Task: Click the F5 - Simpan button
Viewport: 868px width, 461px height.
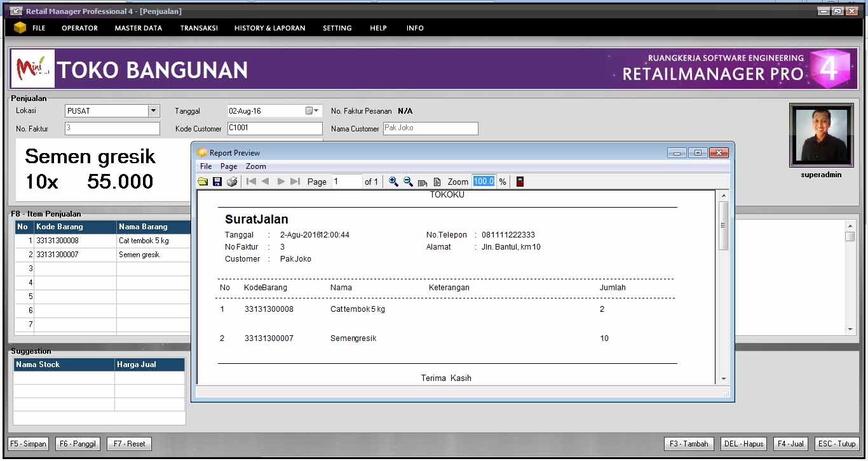Action: click(28, 444)
